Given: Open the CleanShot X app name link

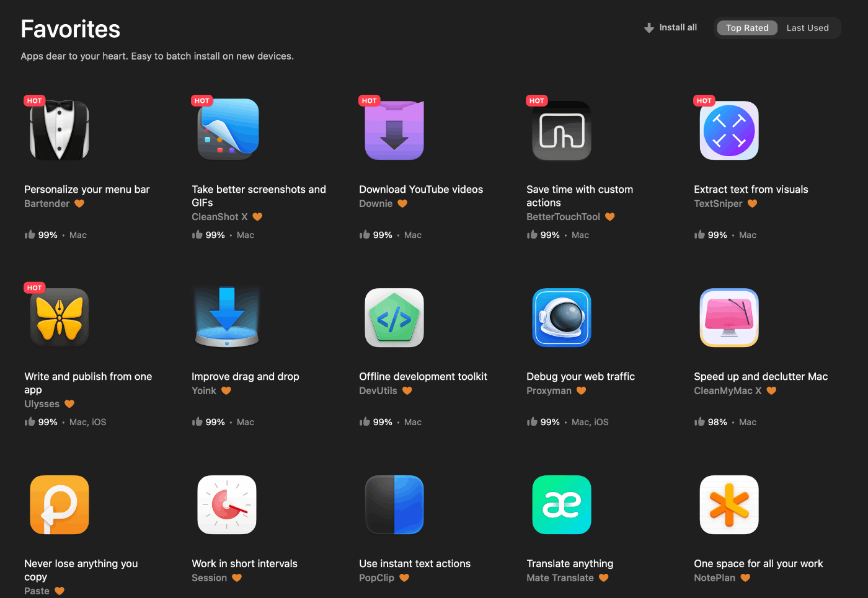Looking at the screenshot, I should [219, 216].
